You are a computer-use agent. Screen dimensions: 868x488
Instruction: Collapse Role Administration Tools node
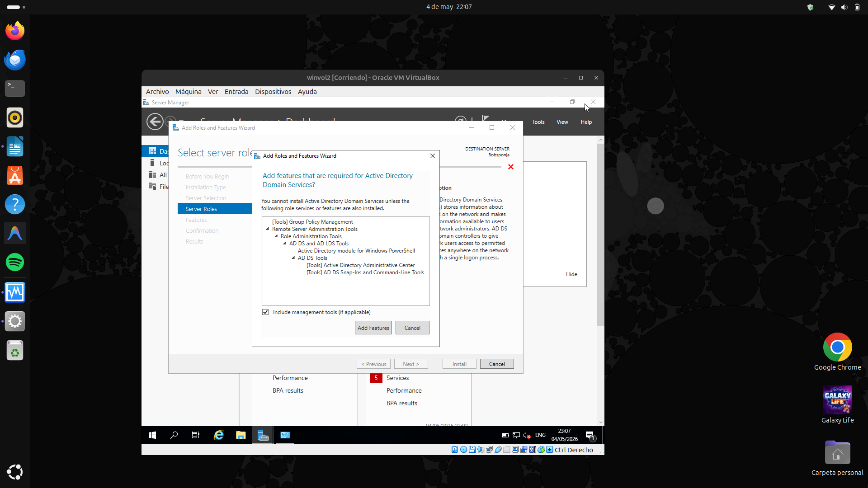[276, 236]
